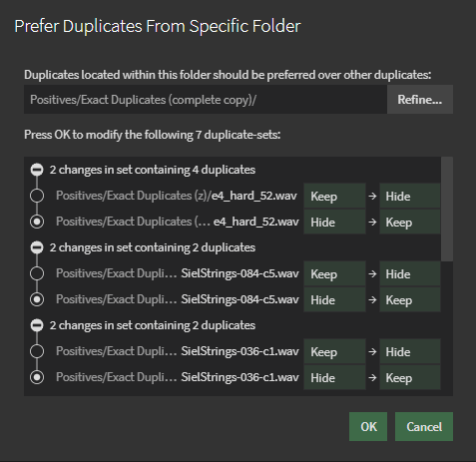Click Refine... to narrow the folder
The width and height of the screenshot is (476, 462).
point(420,100)
